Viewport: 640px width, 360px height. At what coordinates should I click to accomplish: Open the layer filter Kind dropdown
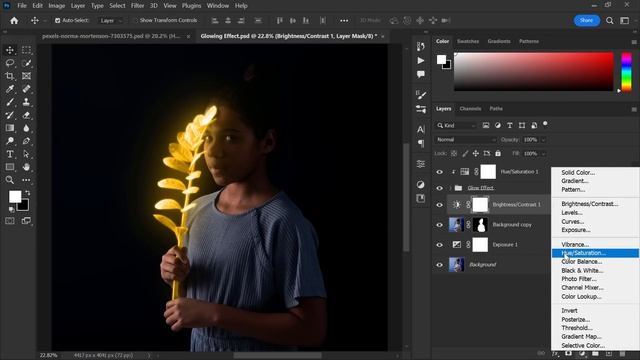[456, 126]
